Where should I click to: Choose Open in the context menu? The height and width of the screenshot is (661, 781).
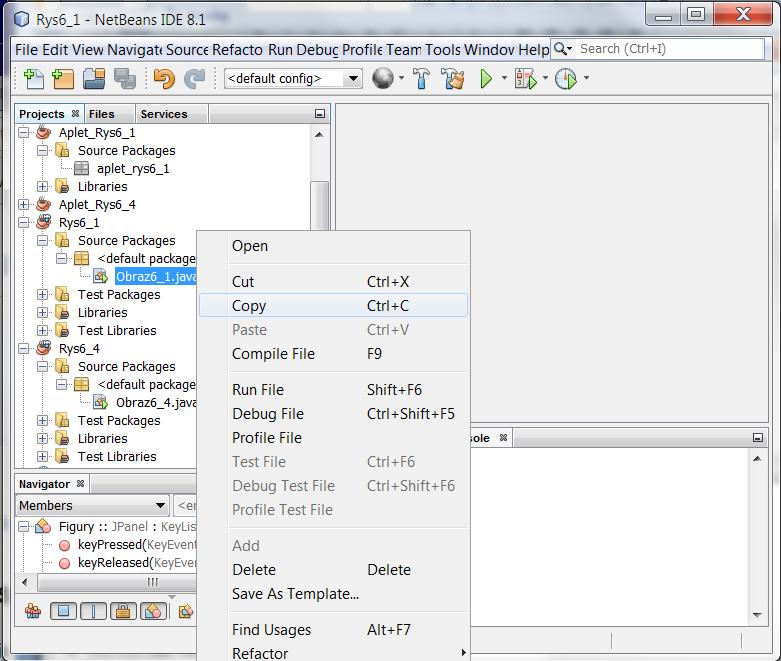333,246
